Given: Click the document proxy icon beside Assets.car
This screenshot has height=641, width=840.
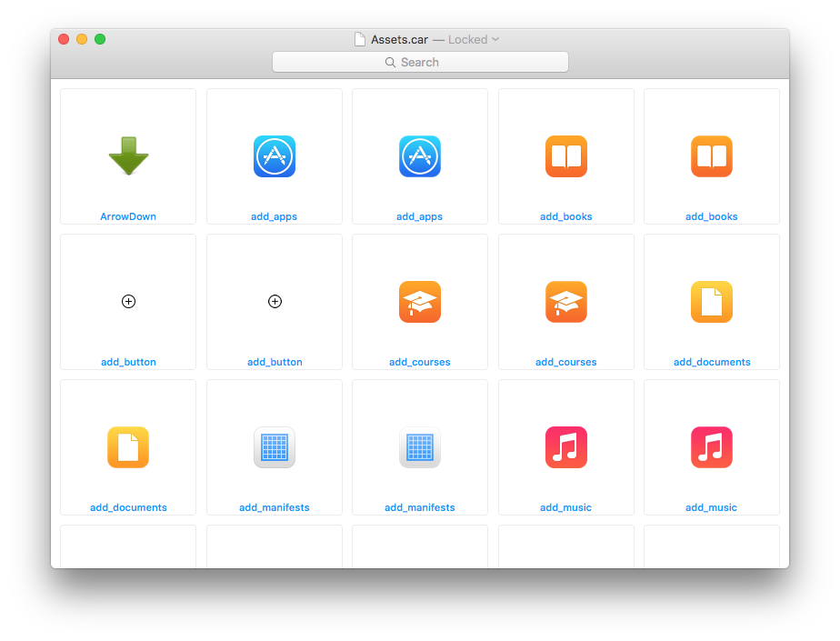Looking at the screenshot, I should coord(360,39).
